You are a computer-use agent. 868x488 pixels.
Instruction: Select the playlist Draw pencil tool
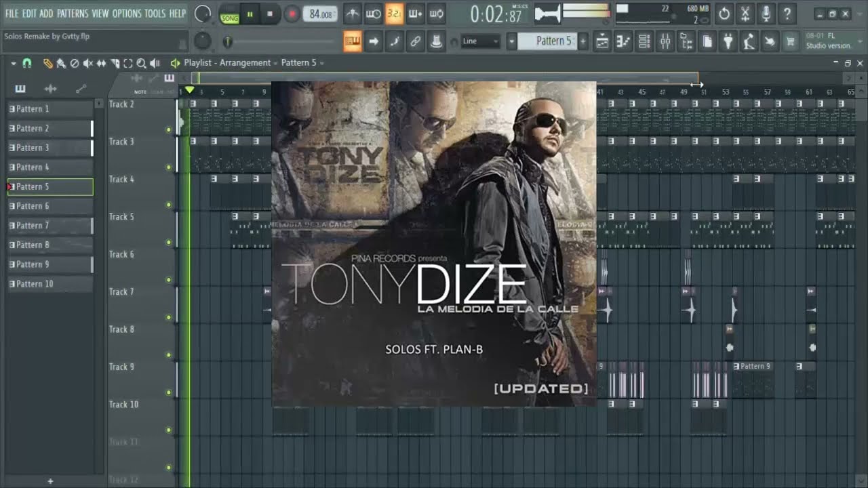[x=47, y=63]
